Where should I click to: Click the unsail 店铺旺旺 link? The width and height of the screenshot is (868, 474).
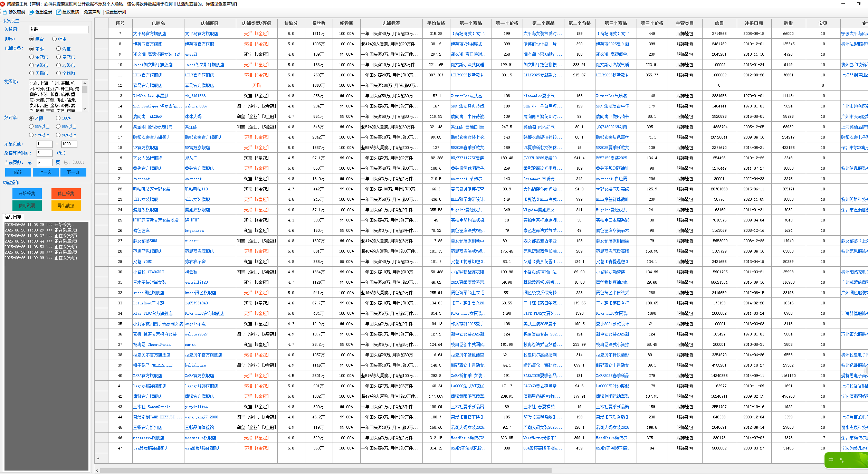tap(191, 55)
